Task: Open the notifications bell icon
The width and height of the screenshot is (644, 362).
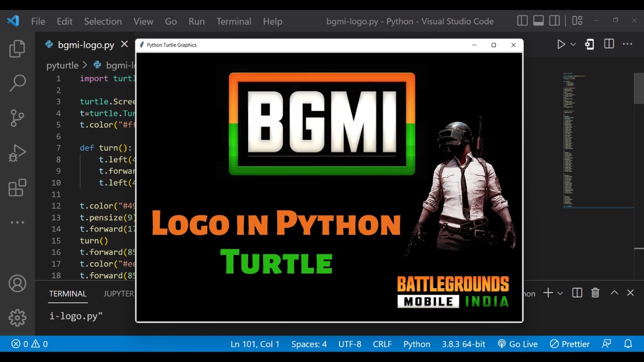Action: (628, 344)
